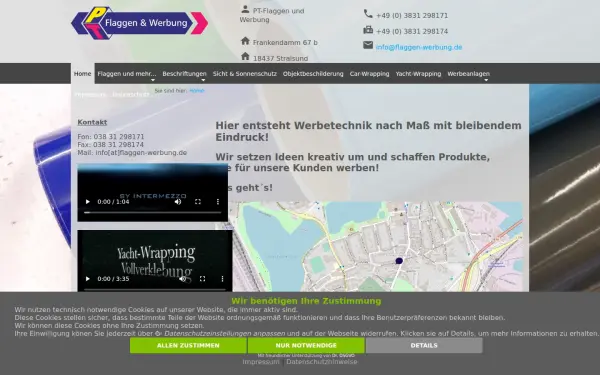Image resolution: width=600 pixels, height=375 pixels.
Task: Expand the Werbeanlagen submenu arrow
Action: [x=486, y=80]
